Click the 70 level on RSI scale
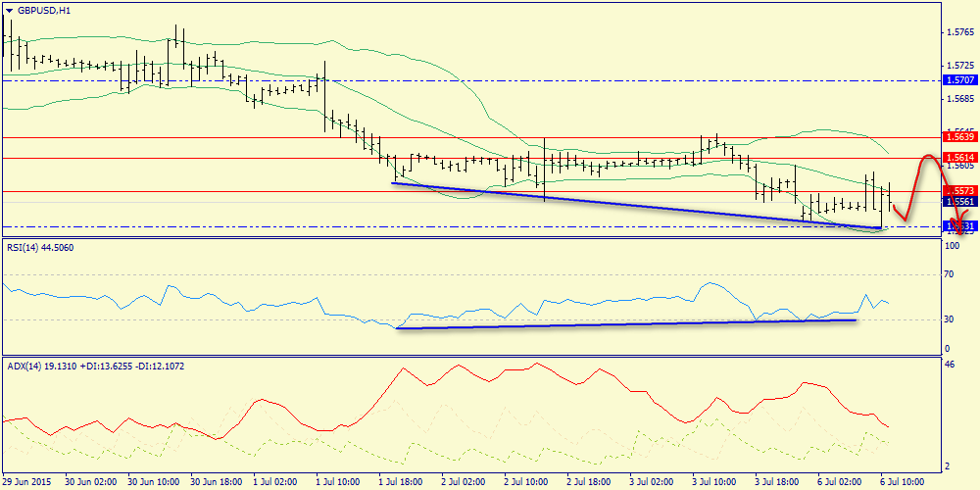 [x=948, y=274]
